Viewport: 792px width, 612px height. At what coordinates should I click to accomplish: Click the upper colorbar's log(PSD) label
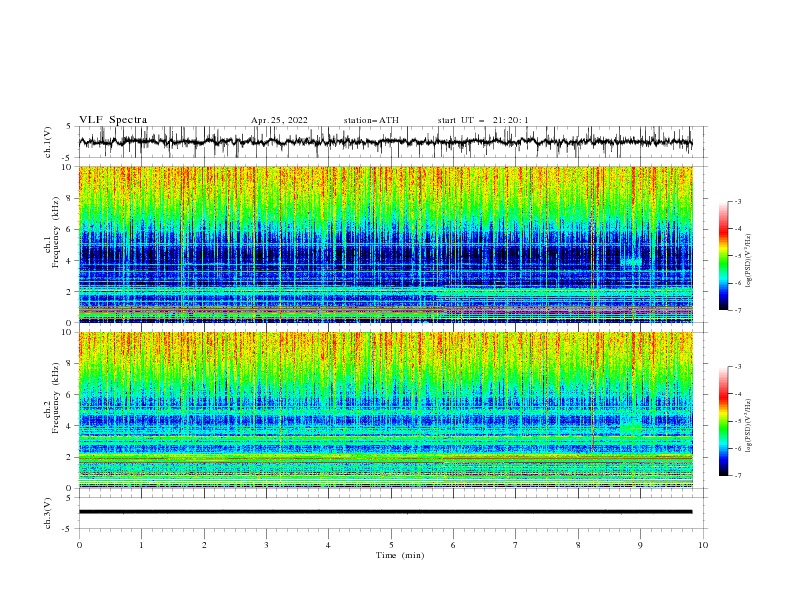(x=749, y=261)
